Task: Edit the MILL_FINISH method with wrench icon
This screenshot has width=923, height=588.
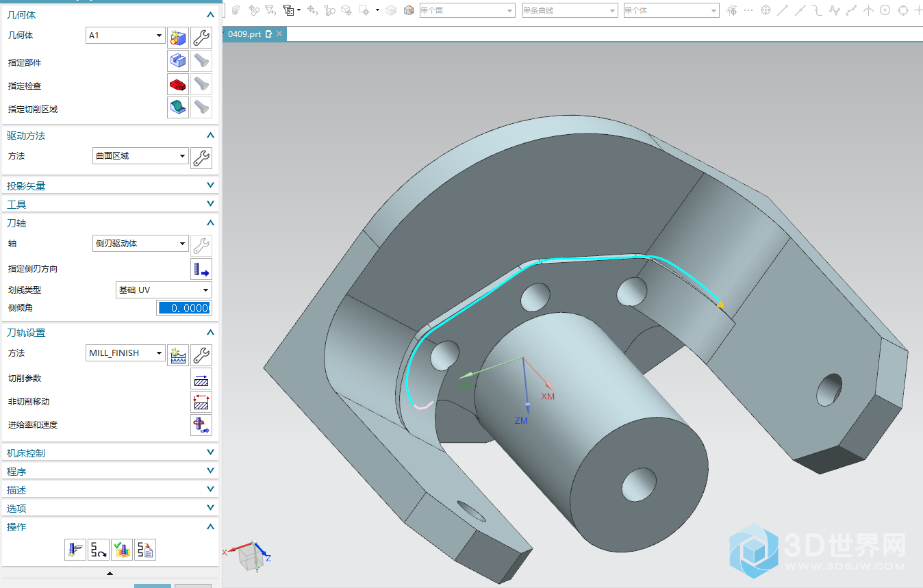Action: (x=201, y=355)
